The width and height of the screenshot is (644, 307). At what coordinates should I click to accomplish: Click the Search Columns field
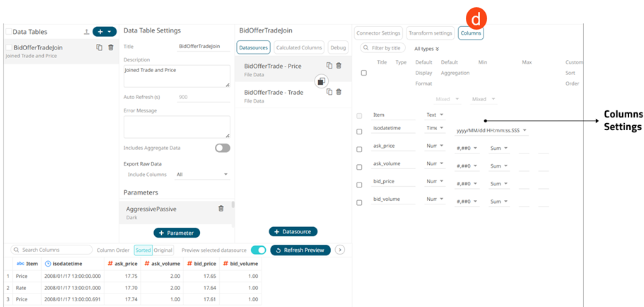[52, 250]
